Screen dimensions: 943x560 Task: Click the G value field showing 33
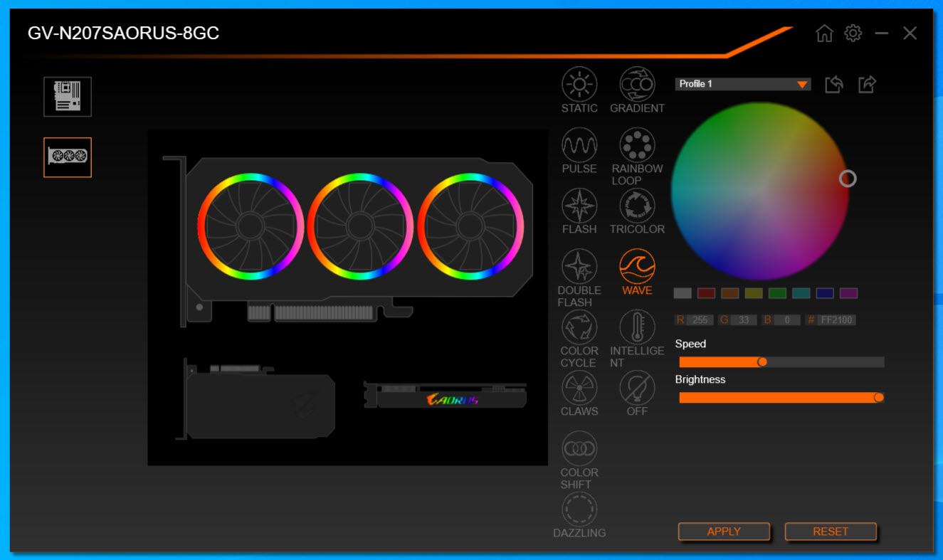[x=744, y=320]
